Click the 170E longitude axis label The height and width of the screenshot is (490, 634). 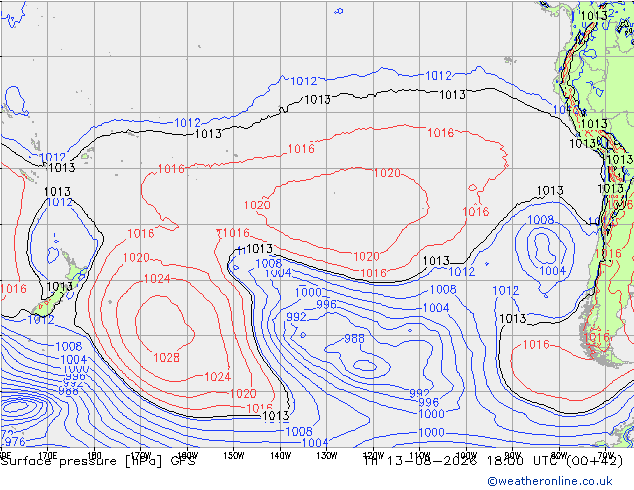click(x=47, y=456)
